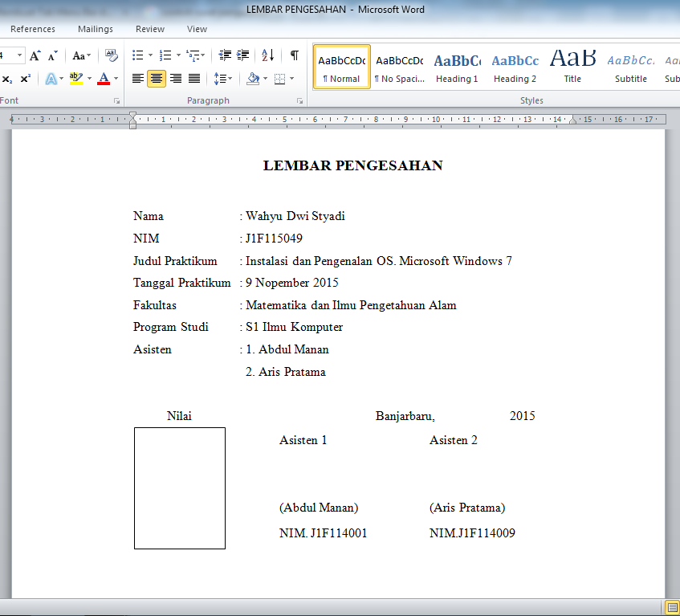Open the Font dialog launcher
The height and width of the screenshot is (616, 680).
[116, 100]
